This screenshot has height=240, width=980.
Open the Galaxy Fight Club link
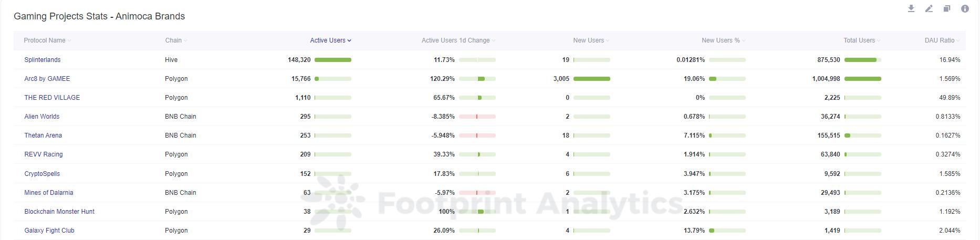(x=49, y=231)
